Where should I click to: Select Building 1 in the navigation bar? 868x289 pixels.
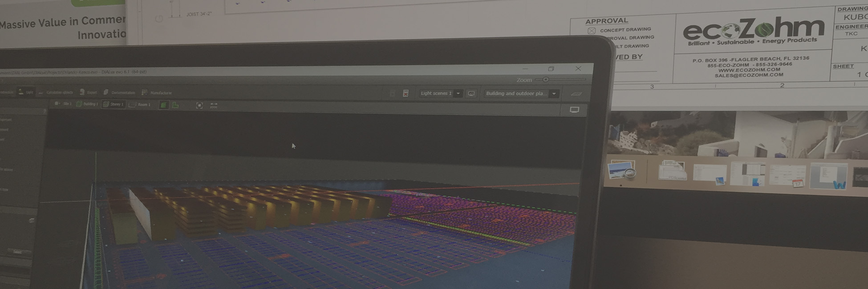click(x=87, y=104)
